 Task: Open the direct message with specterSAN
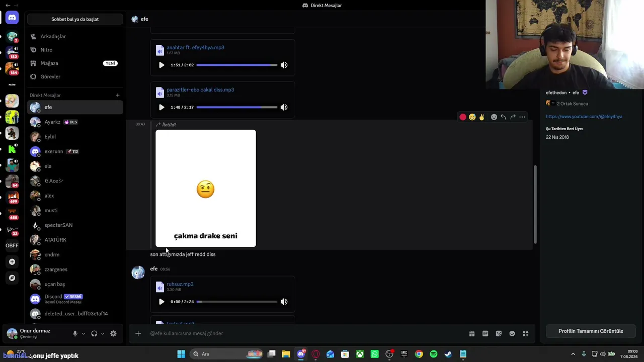coord(75,225)
